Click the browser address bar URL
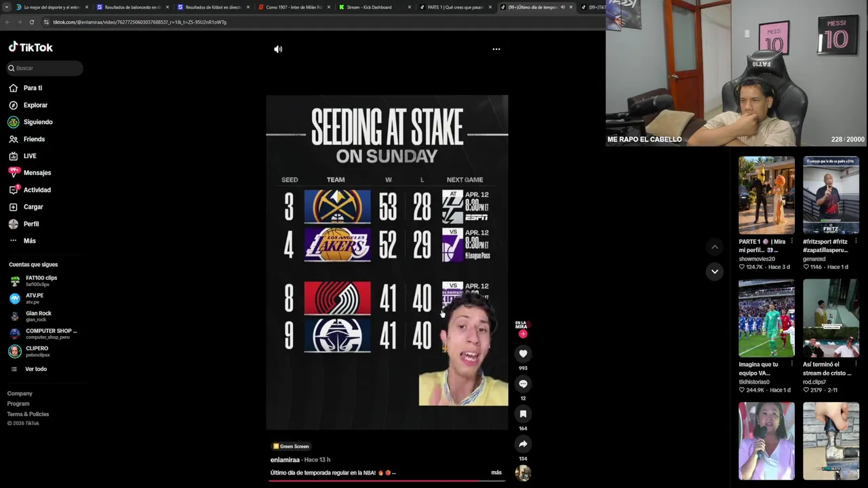The width and height of the screenshot is (868, 488). click(x=140, y=22)
